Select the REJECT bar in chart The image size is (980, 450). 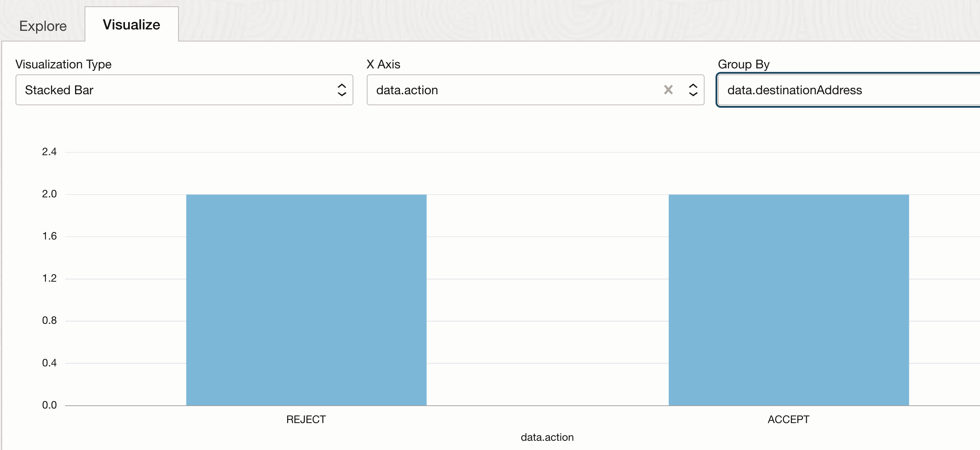306,300
